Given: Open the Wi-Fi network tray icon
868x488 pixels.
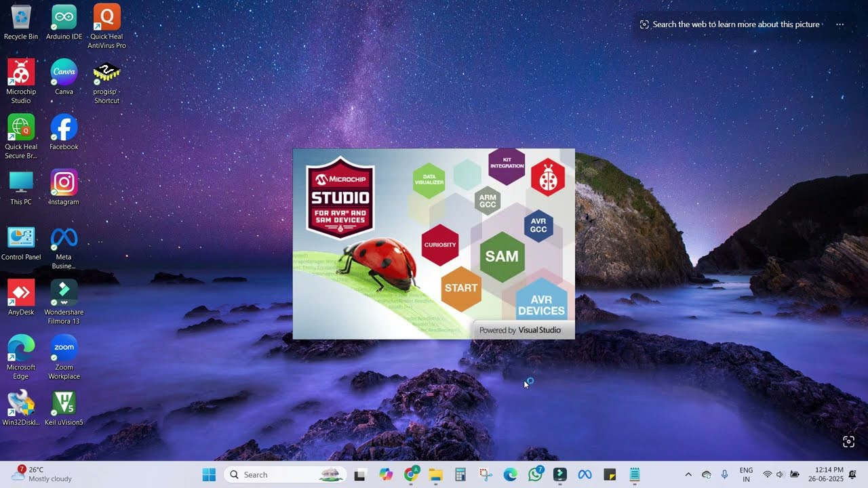Looking at the screenshot, I should click(x=768, y=474).
